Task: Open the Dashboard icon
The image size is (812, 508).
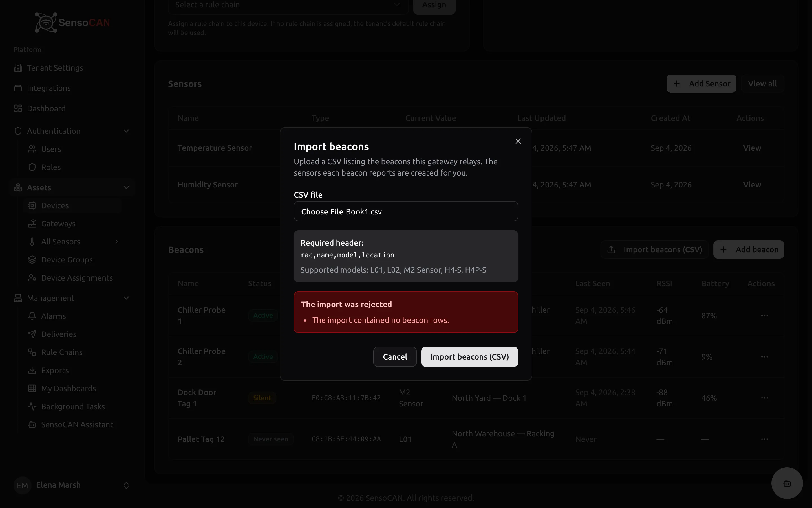Action: pyautogui.click(x=18, y=109)
